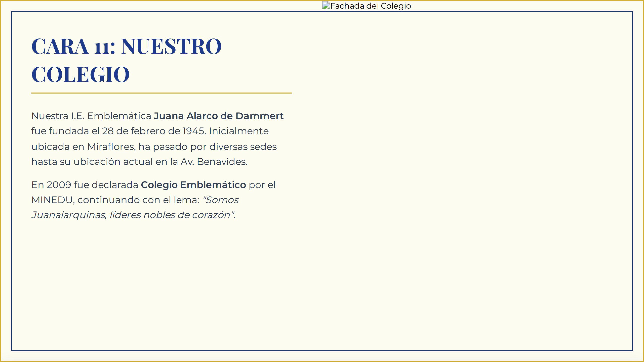644x362 pixels.
Task: Click the bold name 'Juana Alarco de Dammert'
Action: (x=218, y=116)
